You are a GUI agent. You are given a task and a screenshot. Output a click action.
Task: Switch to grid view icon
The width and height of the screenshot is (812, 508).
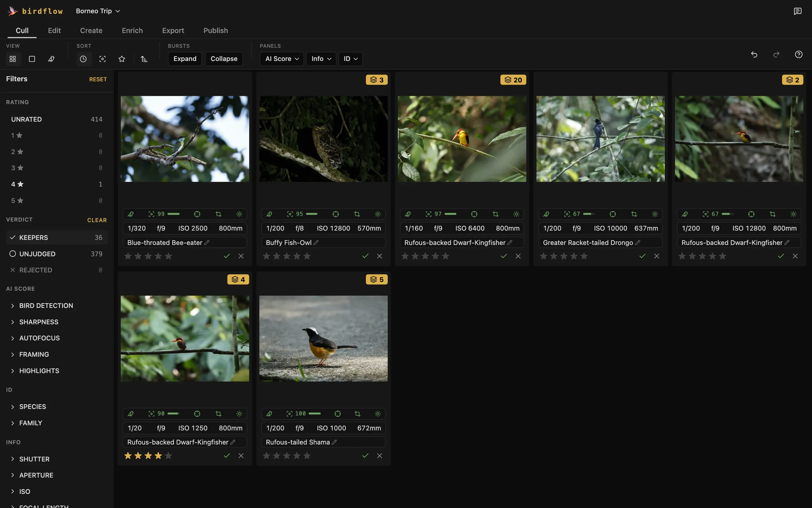(x=13, y=59)
